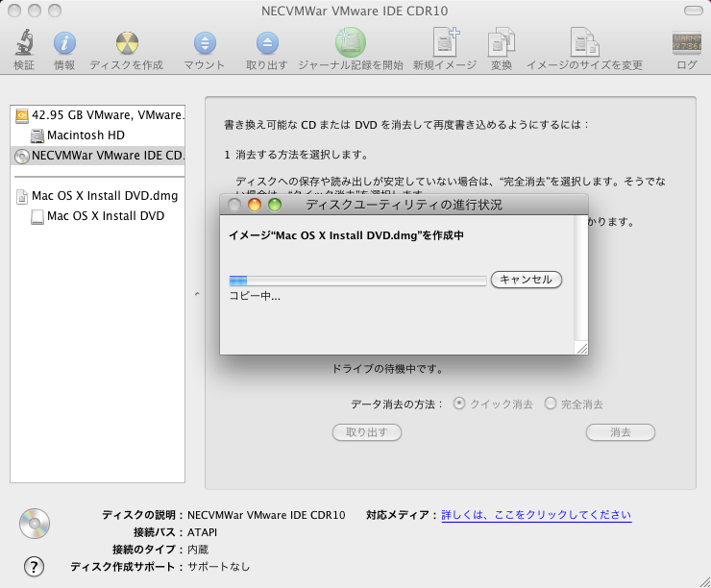Click the 'ATAPI' connection bus value
The height and width of the screenshot is (588, 711).
point(202,532)
